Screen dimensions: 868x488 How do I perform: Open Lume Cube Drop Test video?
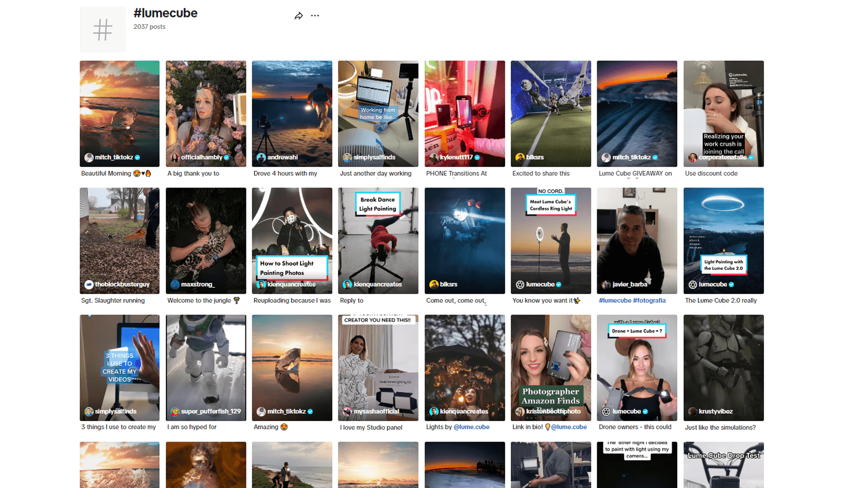pos(723,465)
